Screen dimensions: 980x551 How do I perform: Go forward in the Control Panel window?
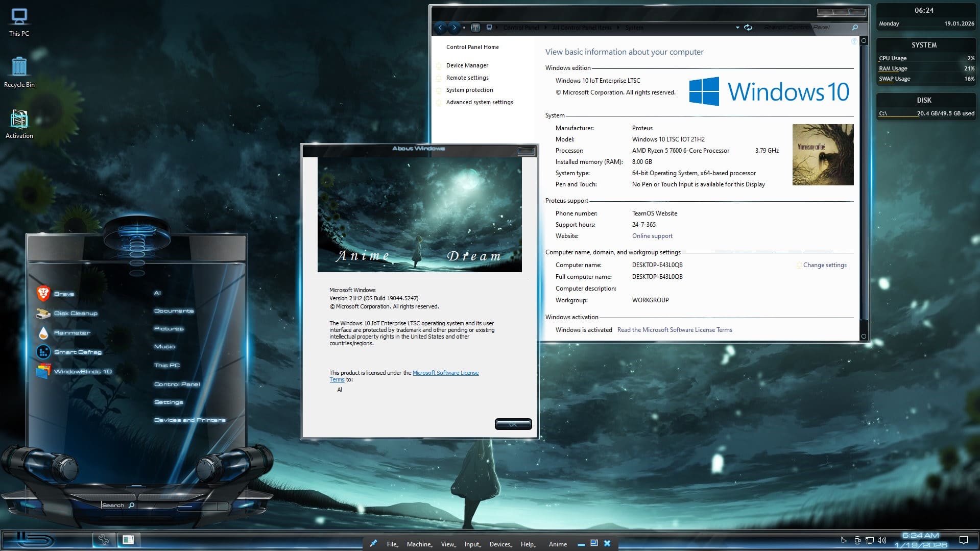454,28
